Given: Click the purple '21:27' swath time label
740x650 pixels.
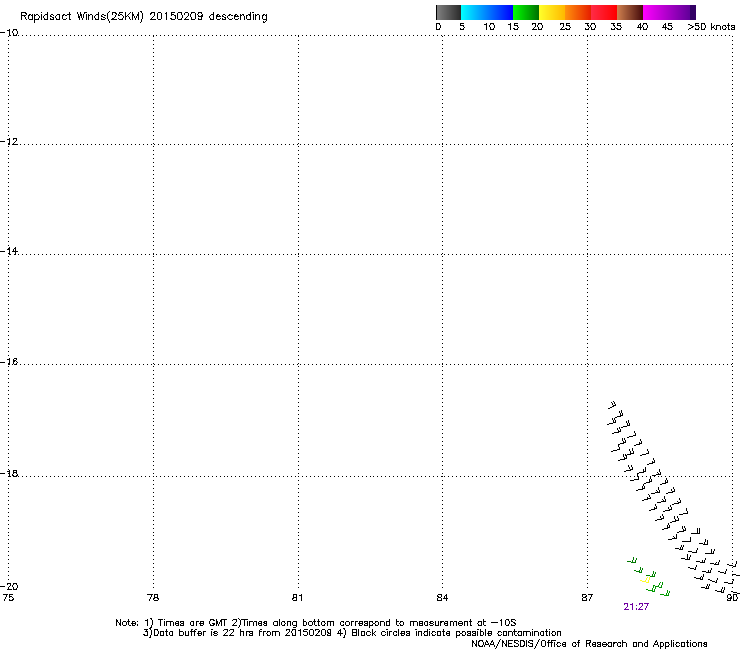Looking at the screenshot, I should [x=636, y=607].
